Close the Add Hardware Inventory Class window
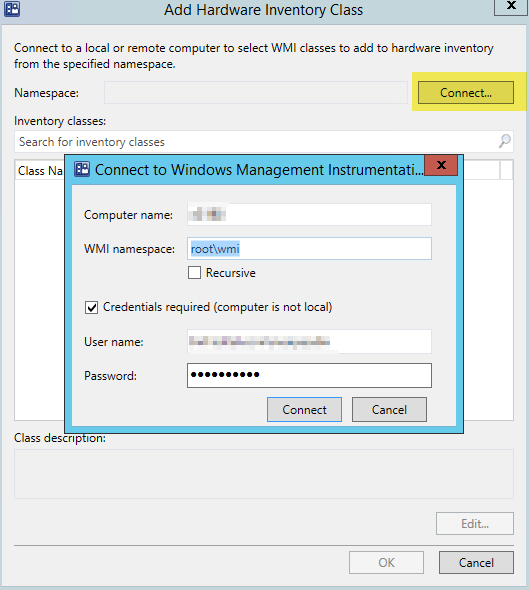Screen dimensions: 529x590 click(511, 6)
